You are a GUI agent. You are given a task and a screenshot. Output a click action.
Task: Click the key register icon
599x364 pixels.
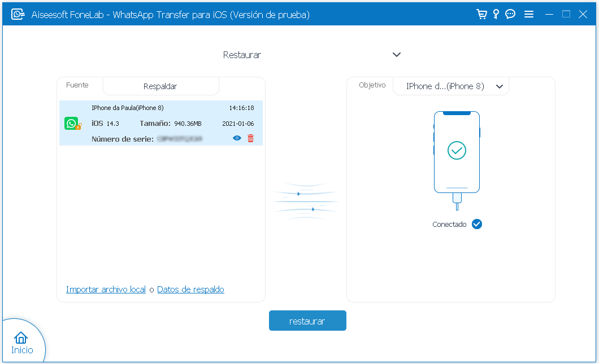496,15
